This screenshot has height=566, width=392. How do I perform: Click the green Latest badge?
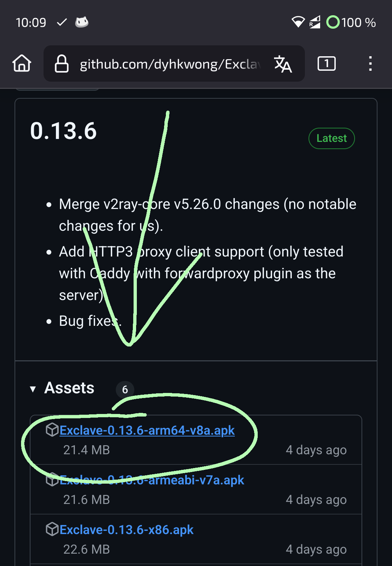click(331, 138)
